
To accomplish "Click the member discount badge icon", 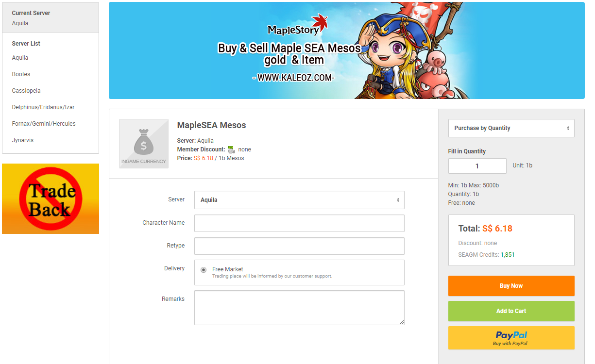I will click(231, 149).
